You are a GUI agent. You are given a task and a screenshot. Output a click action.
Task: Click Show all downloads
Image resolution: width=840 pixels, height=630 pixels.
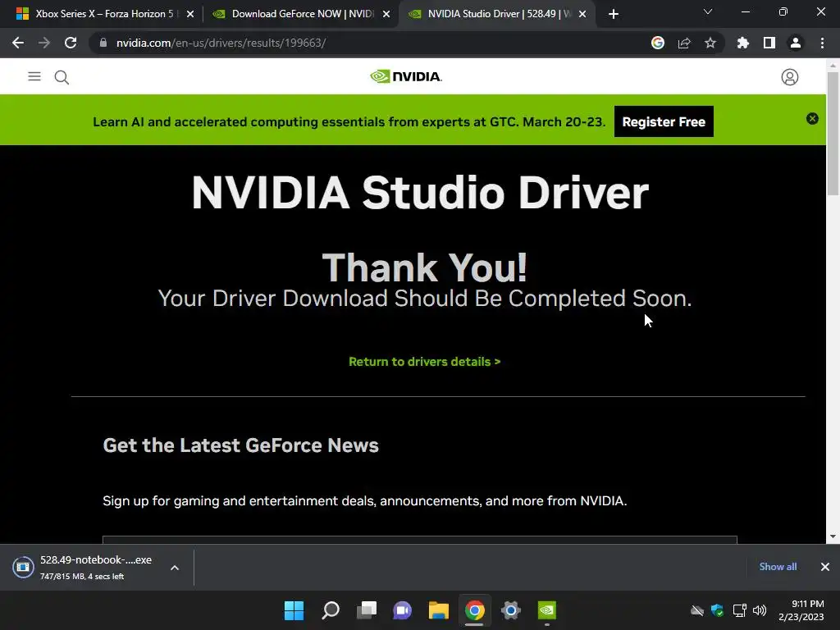coord(778,566)
